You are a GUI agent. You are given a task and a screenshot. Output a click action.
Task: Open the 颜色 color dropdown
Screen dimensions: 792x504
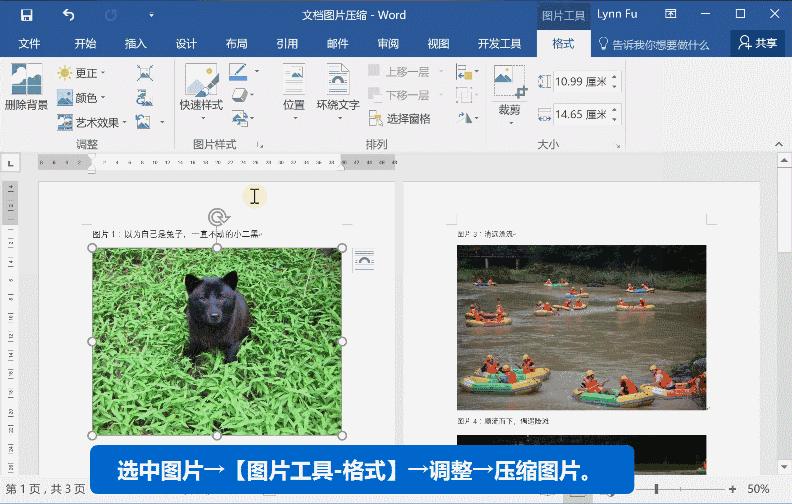coord(81,97)
